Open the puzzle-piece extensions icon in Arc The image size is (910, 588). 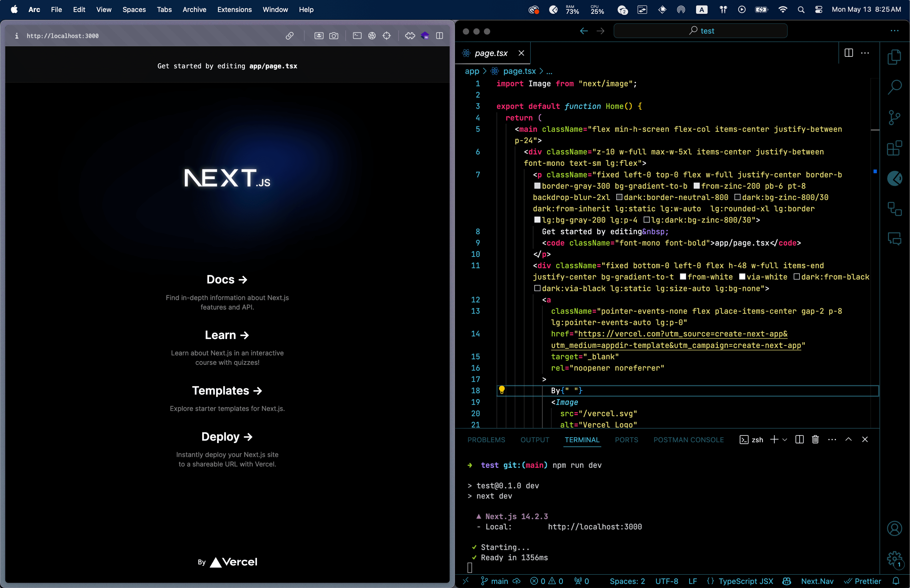(x=410, y=36)
